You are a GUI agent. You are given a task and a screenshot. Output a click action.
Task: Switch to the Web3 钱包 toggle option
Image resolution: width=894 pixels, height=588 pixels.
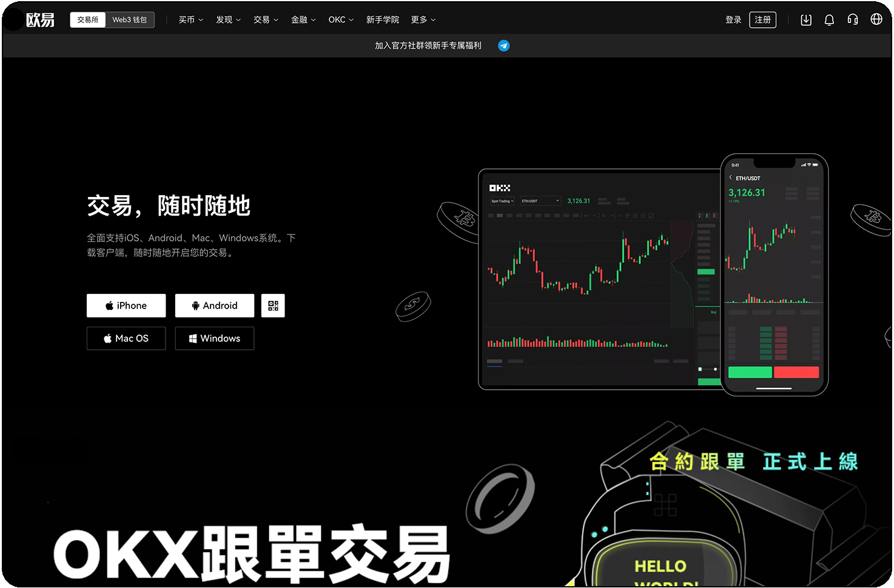[x=130, y=20]
